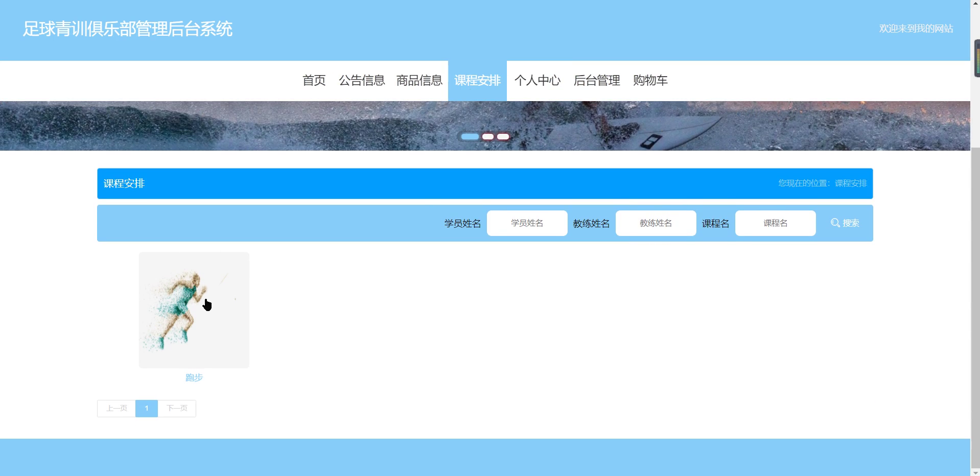
Task: Switch to the third banner slide dot
Action: pyautogui.click(x=503, y=136)
